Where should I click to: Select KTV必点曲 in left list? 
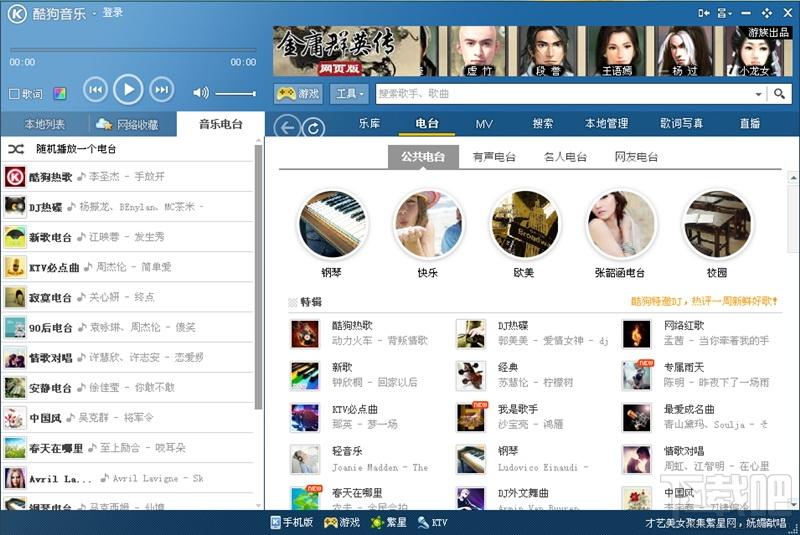(128, 267)
